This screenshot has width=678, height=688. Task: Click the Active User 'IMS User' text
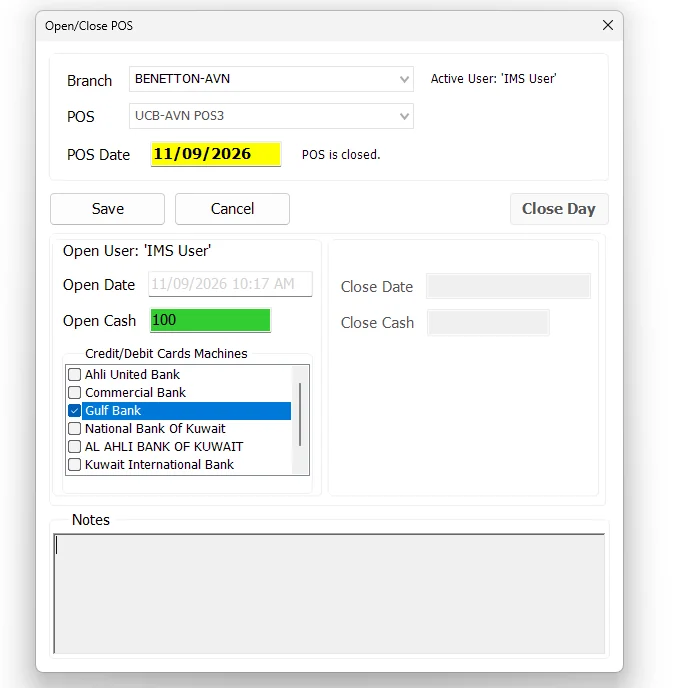[x=493, y=79]
